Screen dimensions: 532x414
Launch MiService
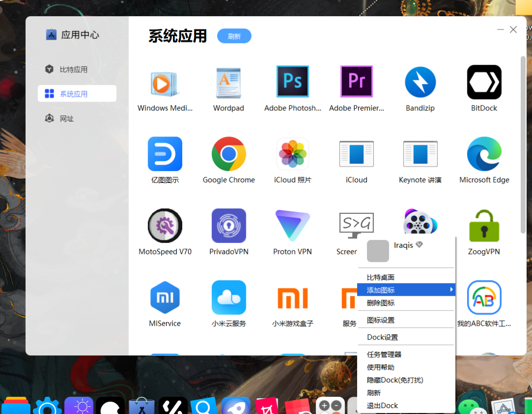coord(165,297)
